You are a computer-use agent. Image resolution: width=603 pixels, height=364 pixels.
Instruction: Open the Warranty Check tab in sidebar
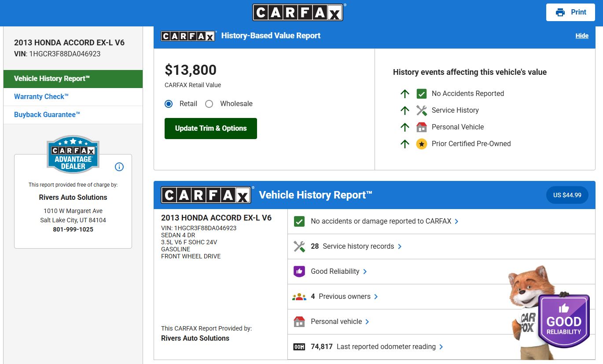[41, 97]
